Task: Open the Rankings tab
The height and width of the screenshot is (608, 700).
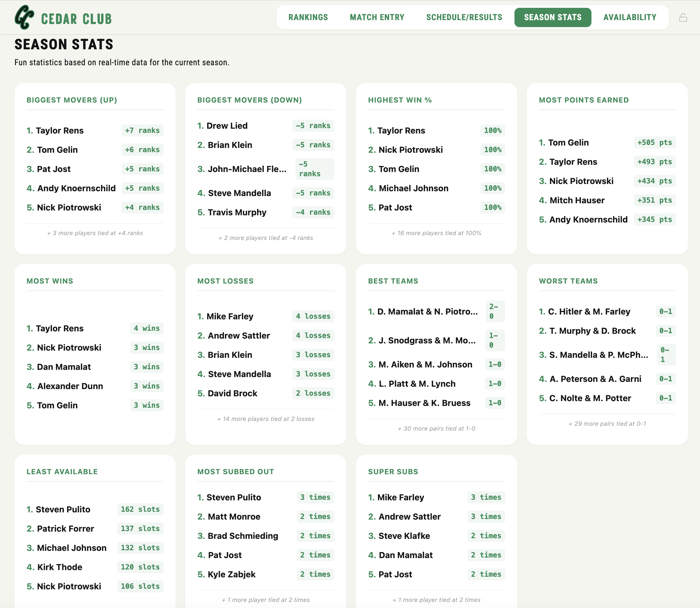Action: [x=308, y=17]
